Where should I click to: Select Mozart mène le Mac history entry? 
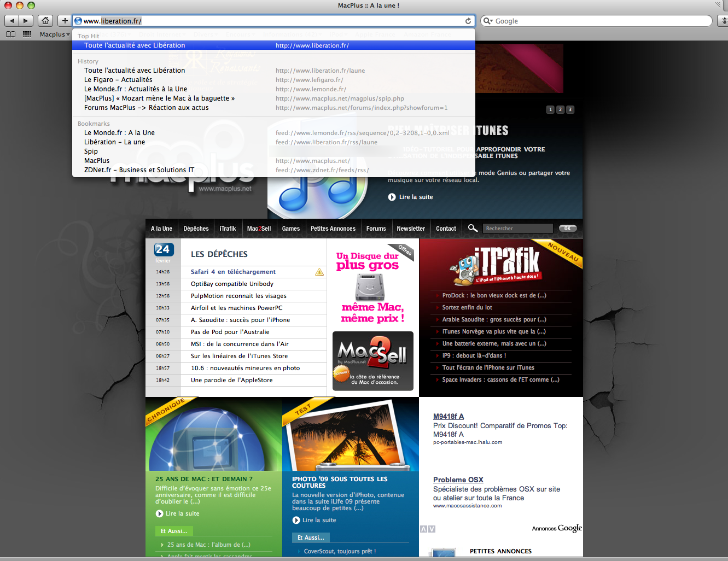[273, 98]
